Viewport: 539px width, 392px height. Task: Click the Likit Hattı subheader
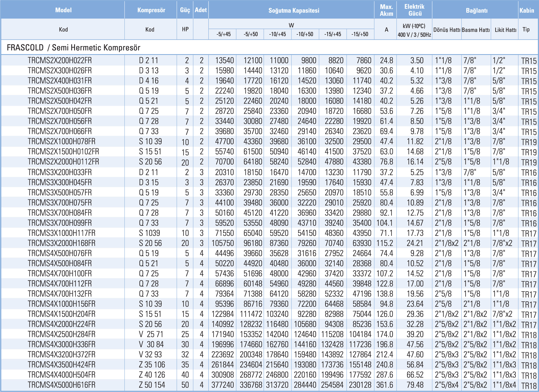pos(505,30)
